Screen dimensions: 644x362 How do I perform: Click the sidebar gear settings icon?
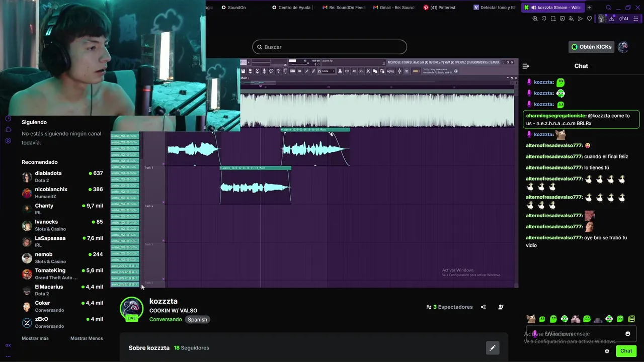pos(8,141)
